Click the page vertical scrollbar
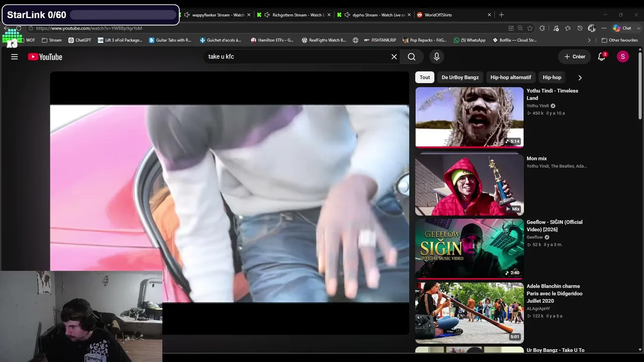The image size is (644, 362). [640, 85]
